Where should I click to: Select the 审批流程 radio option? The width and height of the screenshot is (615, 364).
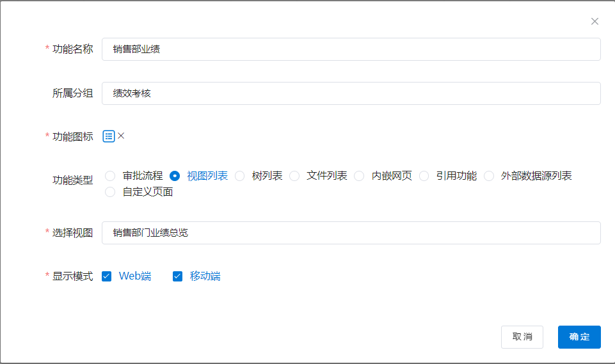pos(110,176)
